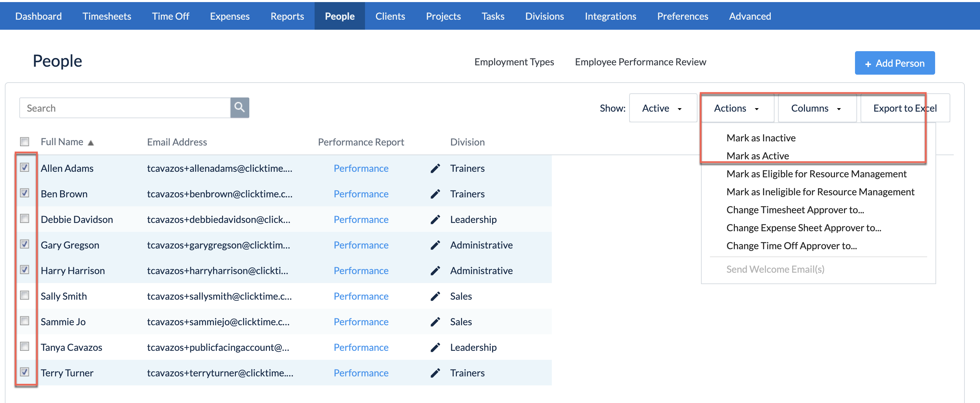This screenshot has height=403, width=980.
Task: Click edit pencil icon in Allen Adams row
Action: pos(435,168)
